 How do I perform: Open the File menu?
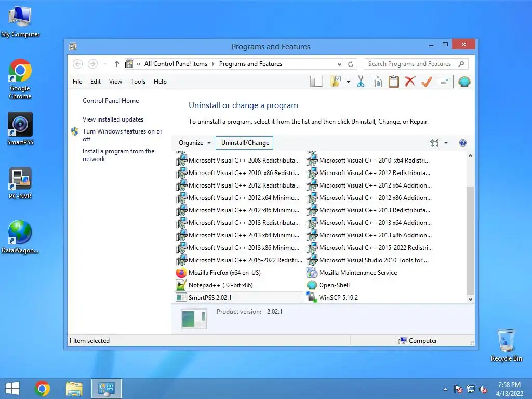pyautogui.click(x=77, y=82)
